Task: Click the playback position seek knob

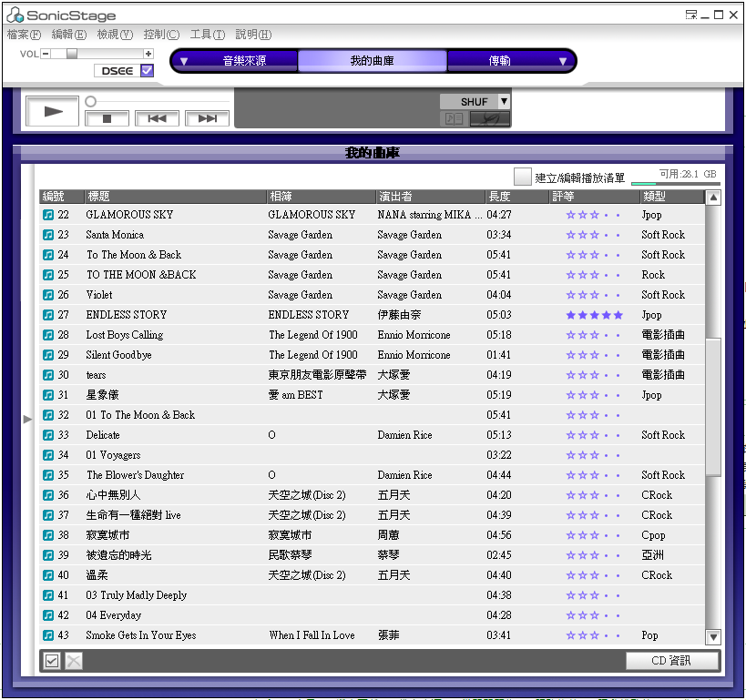Action: coord(90,101)
